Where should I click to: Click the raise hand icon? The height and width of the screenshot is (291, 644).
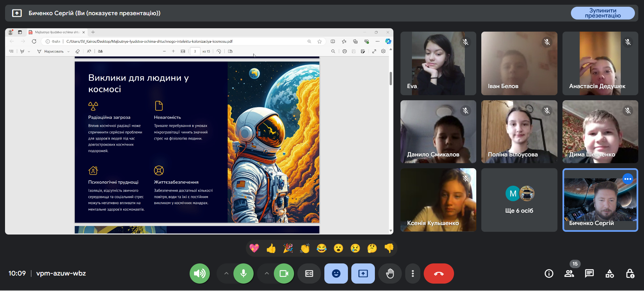pyautogui.click(x=390, y=274)
